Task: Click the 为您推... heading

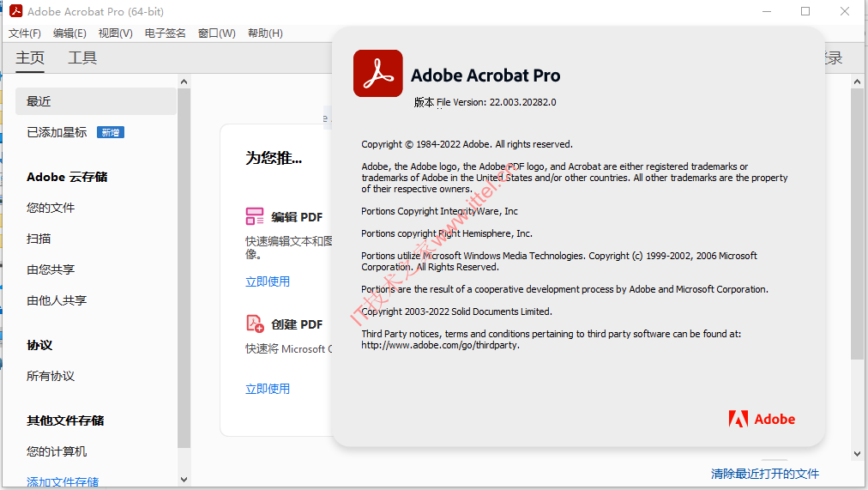Action: click(x=274, y=159)
